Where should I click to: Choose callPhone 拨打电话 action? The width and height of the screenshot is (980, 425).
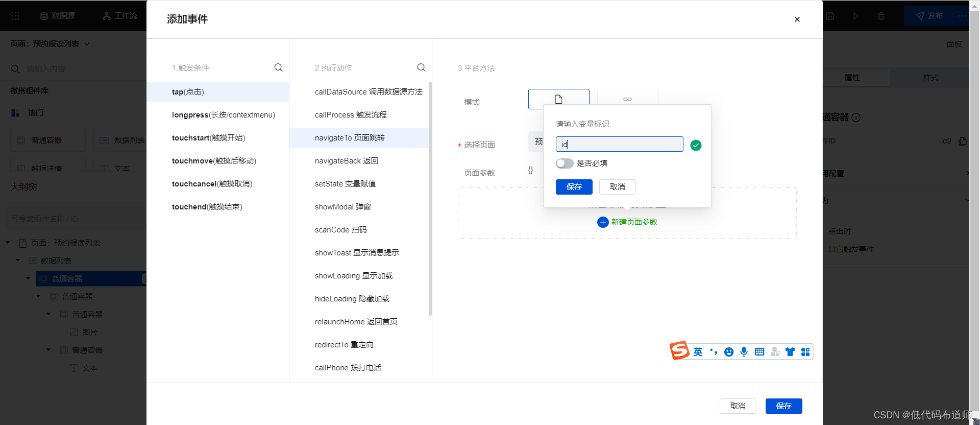point(359,368)
